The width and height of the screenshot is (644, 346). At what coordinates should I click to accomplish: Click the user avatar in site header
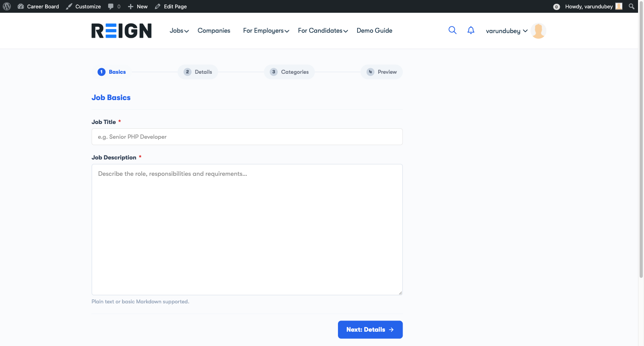[x=538, y=31]
